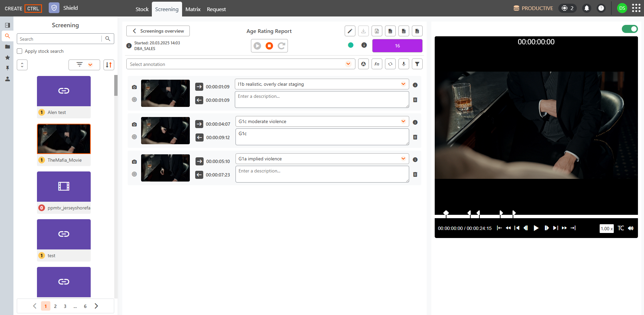
Task: Click the Fn function keys icon
Action: (377, 64)
